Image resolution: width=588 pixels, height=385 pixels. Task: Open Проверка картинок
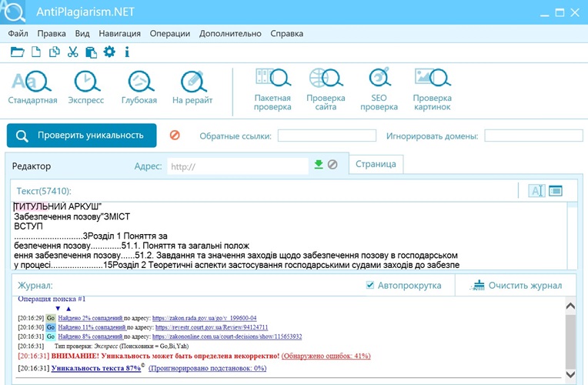433,89
